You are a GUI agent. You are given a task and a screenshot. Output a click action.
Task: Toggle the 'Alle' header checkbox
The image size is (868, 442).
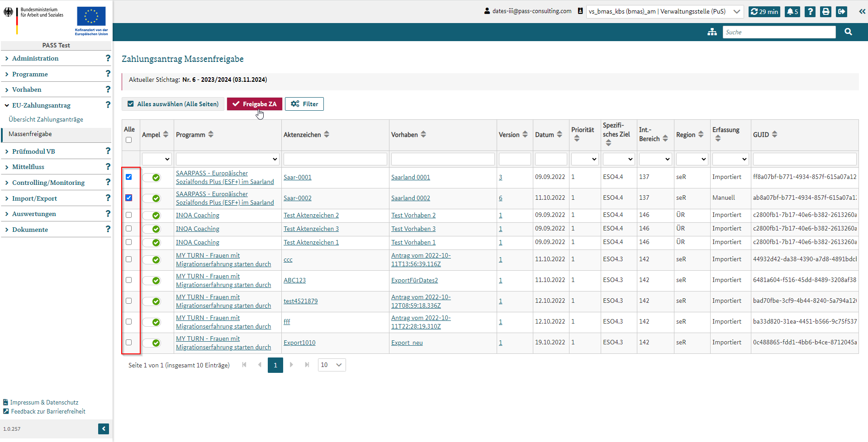129,140
